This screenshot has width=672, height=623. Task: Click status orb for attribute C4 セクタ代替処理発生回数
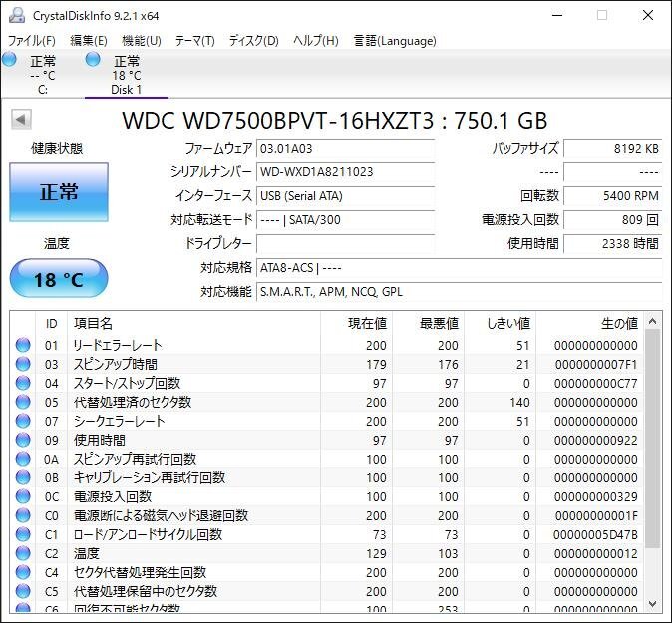tap(23, 572)
